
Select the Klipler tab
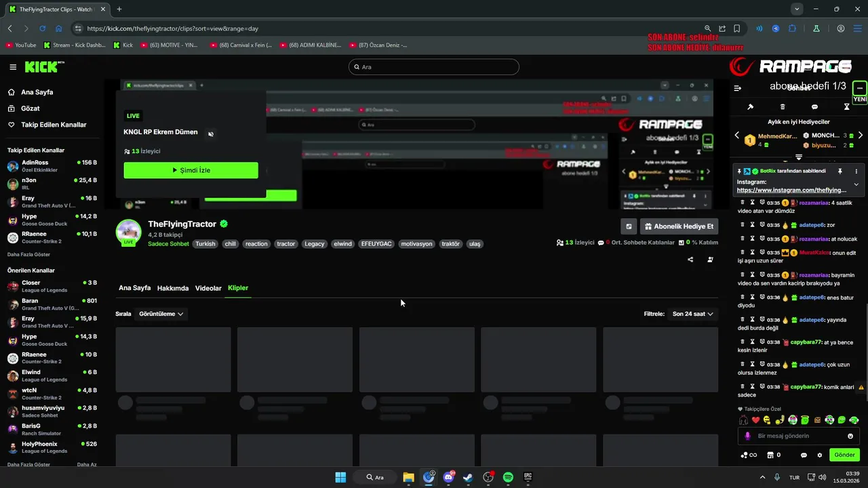238,288
